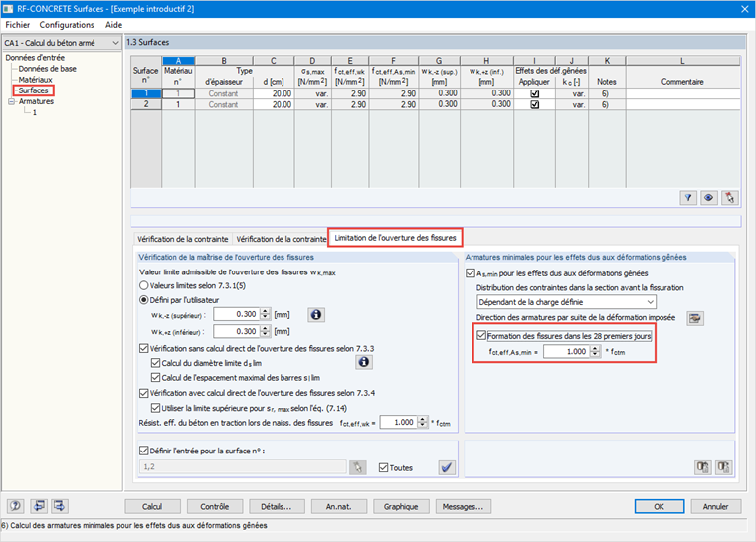Image resolution: width=756 pixels, height=542 pixels.
Task: Toggle Définir l'entrée pour la surface n° checkbox
Action: pos(143,451)
